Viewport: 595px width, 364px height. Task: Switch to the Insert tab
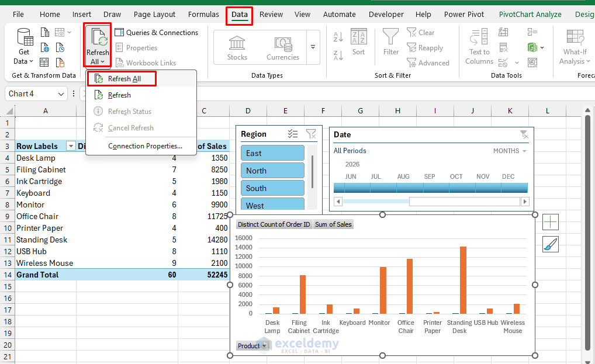pyautogui.click(x=82, y=15)
